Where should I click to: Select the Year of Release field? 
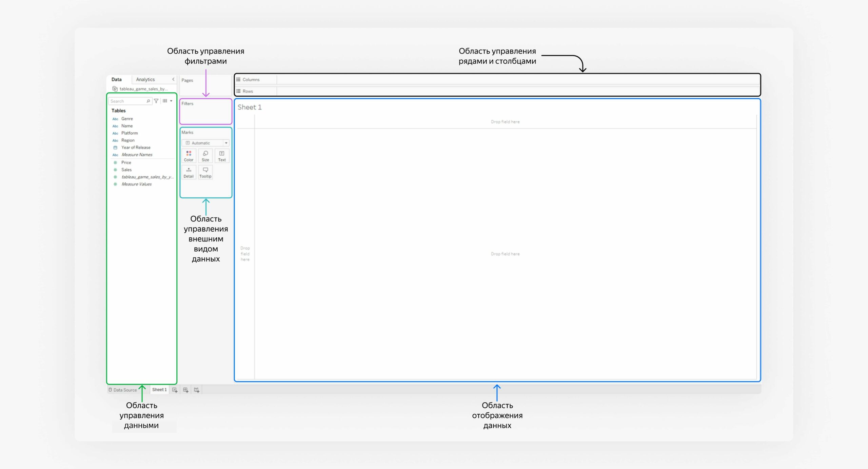(136, 148)
